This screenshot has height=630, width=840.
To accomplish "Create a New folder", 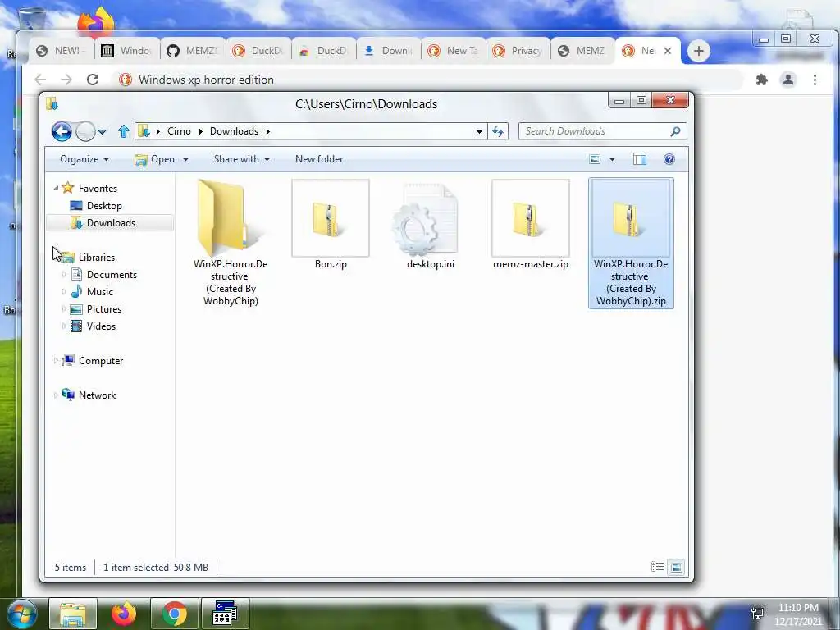I will click(x=319, y=159).
